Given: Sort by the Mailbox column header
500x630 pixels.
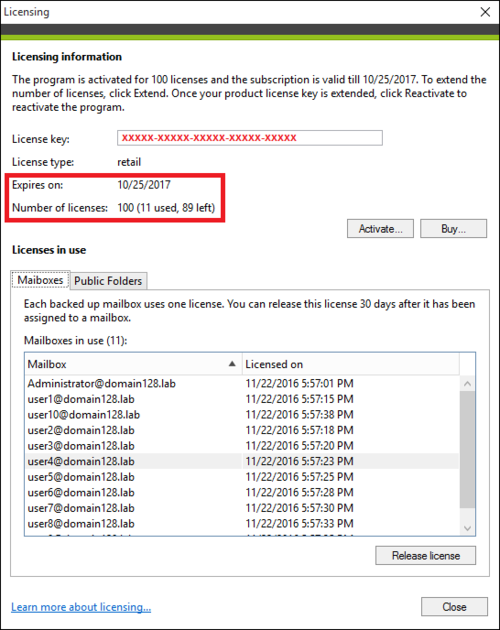Looking at the screenshot, I should coord(133,364).
